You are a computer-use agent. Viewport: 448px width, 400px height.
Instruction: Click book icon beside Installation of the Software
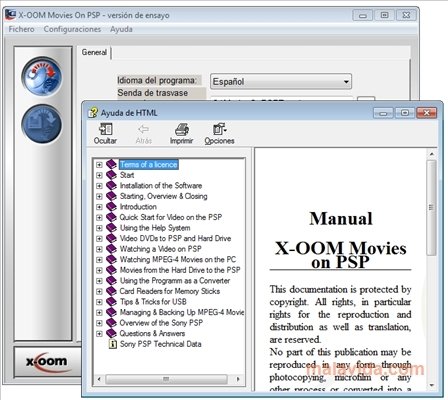click(x=111, y=186)
